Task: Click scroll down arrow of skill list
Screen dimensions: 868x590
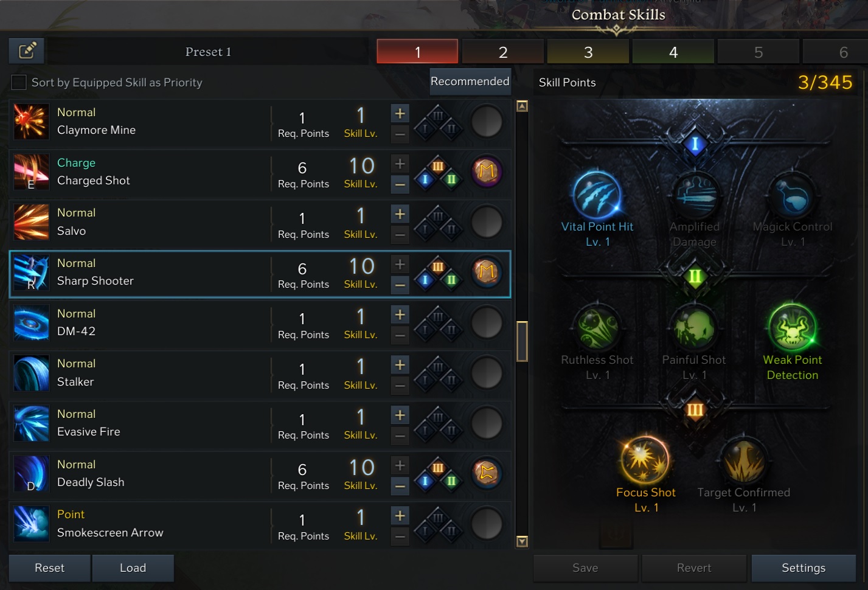Action: 522,541
